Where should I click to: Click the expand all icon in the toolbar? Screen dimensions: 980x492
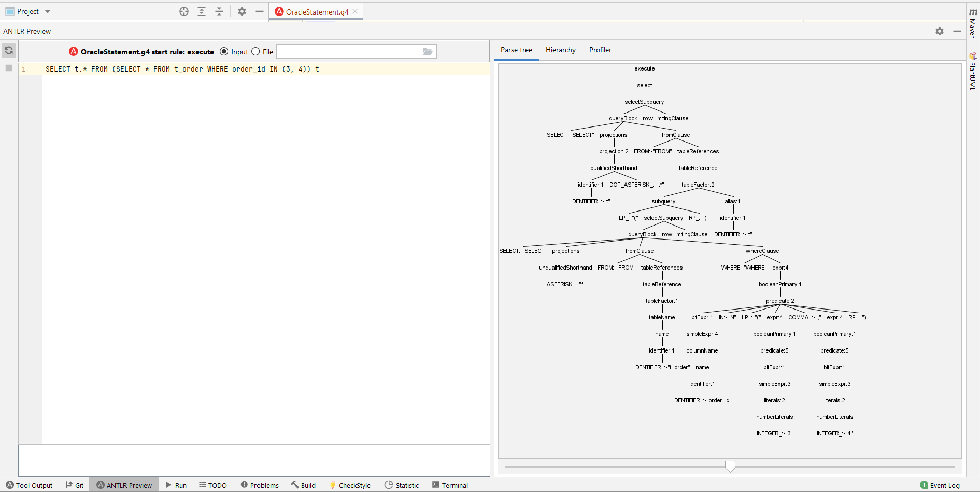(x=202, y=11)
